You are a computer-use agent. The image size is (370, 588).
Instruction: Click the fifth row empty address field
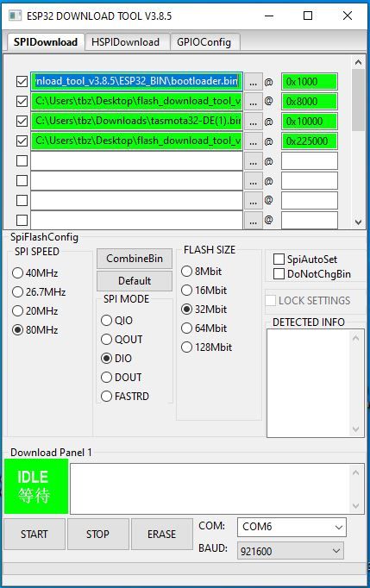point(310,161)
